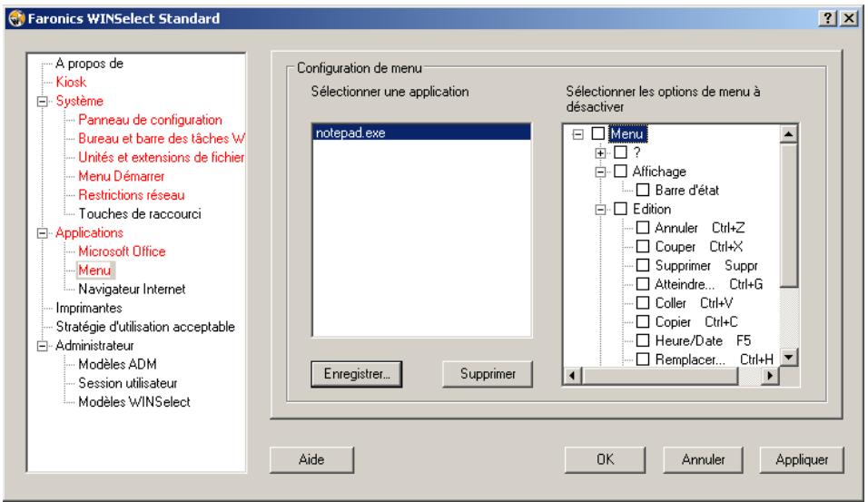Collapse the Applications tree node
Viewport: 868px width, 502px height.
[42, 233]
